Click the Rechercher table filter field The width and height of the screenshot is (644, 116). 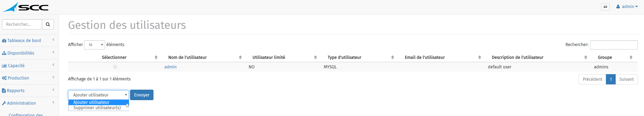tap(614, 45)
